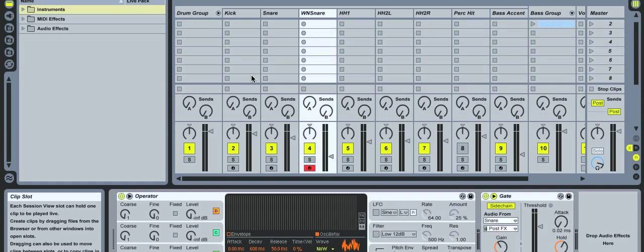Save the Operator preset disk icon
644x252 pixels.
[x=471, y=196]
